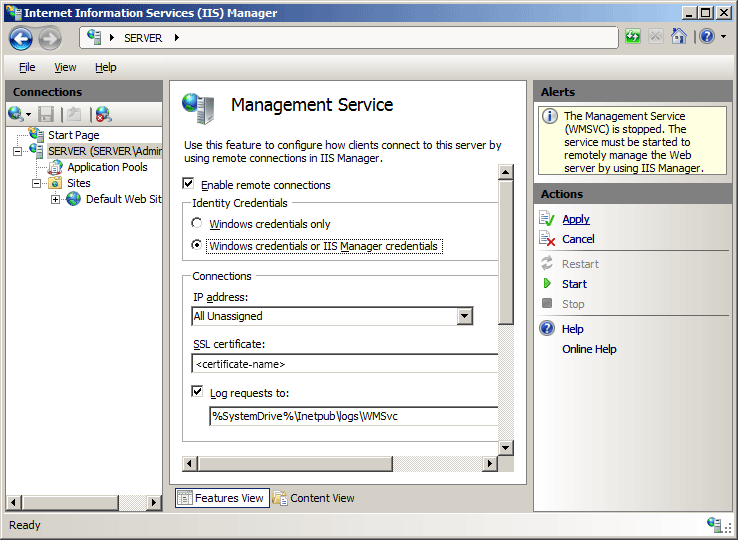This screenshot has height=540, width=738.
Task: Click the log path input field
Action: coord(353,416)
